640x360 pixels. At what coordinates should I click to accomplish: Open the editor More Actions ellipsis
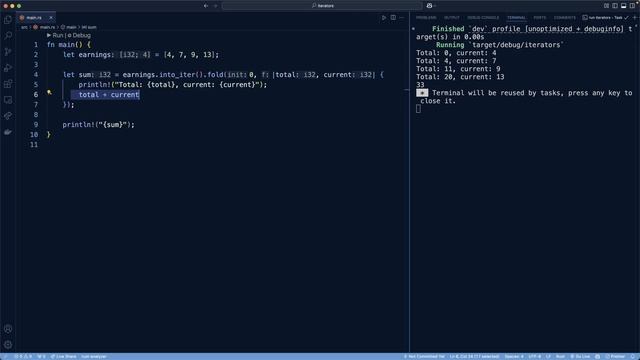[x=402, y=18]
